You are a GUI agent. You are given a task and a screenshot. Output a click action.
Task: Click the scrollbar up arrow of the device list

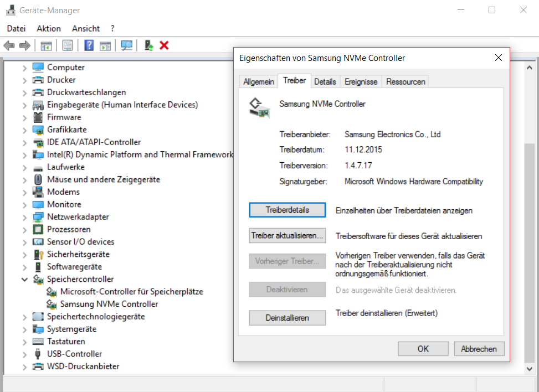[x=530, y=68]
